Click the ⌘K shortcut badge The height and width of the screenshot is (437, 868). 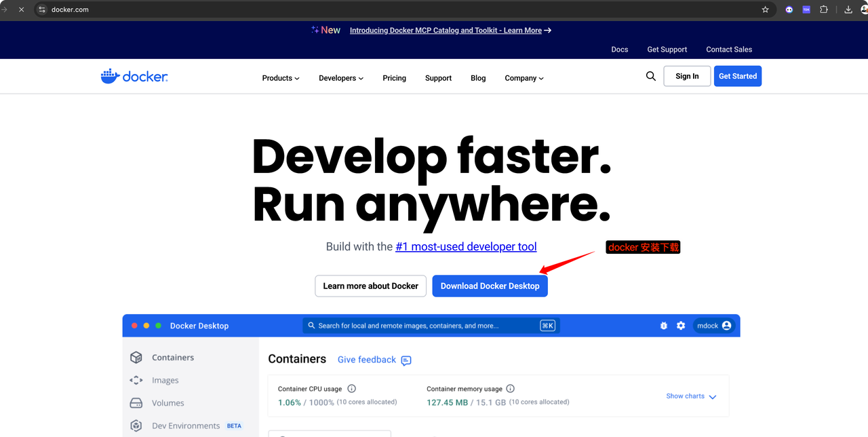click(x=547, y=326)
